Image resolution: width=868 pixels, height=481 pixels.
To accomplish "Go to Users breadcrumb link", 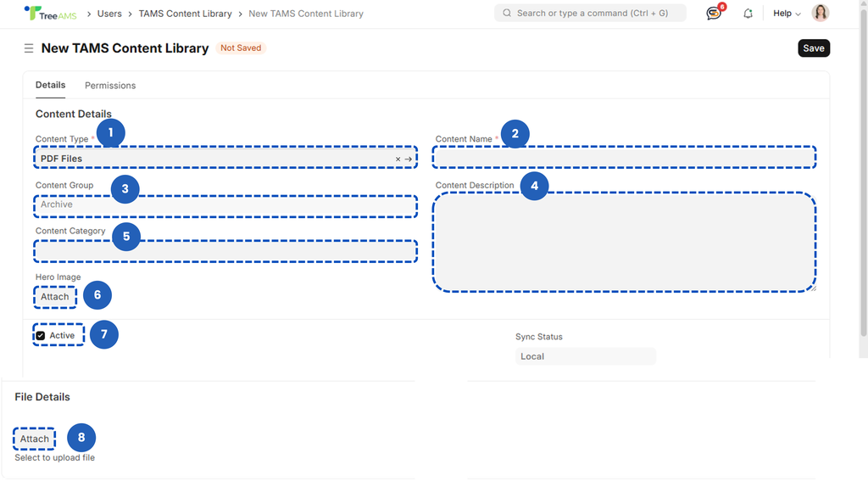I will click(x=109, y=14).
